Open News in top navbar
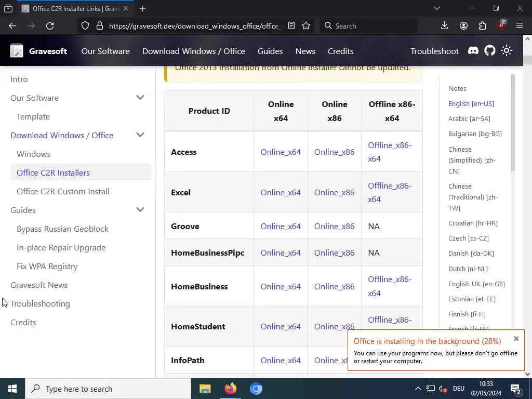Screen dimensions: 532x399 point(305,51)
